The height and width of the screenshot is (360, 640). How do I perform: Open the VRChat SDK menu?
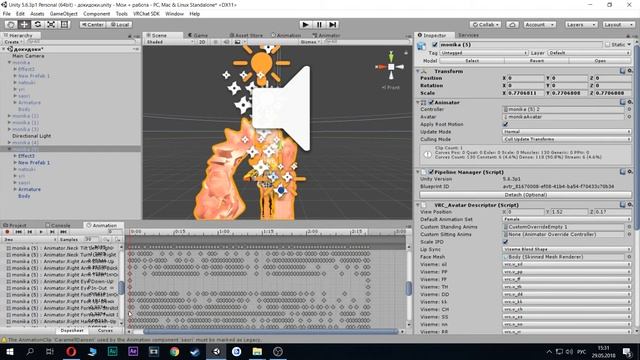tap(146, 14)
